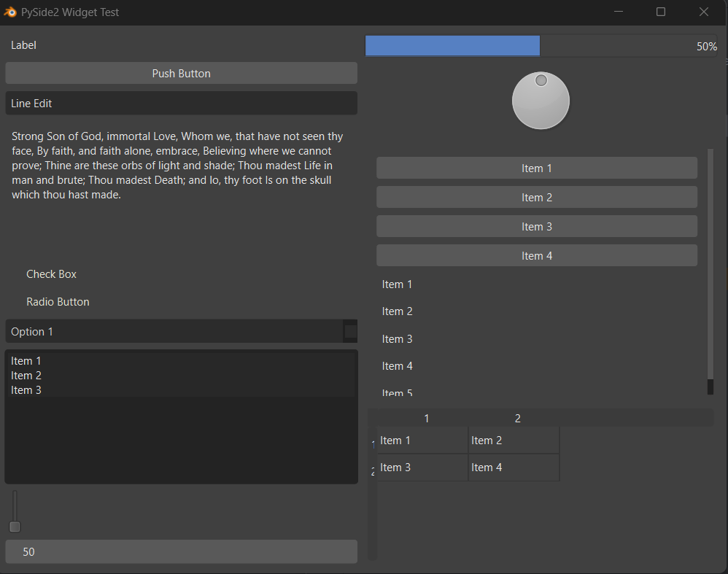Click inside the "Line Edit" field
This screenshot has height=574, width=728.
[181, 103]
